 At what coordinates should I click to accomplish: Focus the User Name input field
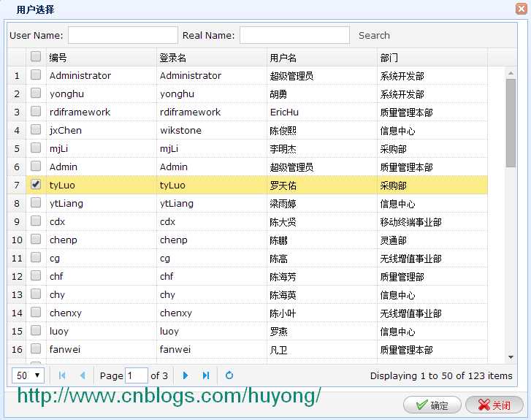coord(123,35)
